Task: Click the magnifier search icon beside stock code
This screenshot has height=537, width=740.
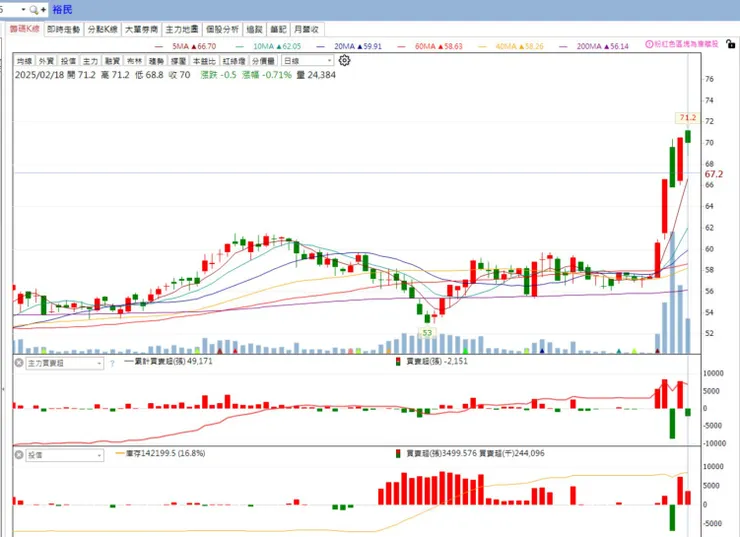Action: 34,9
